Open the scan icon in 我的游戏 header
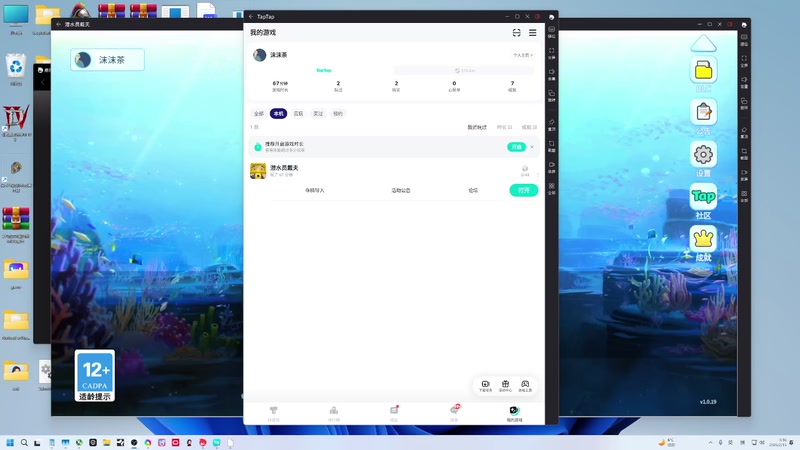This screenshot has height=450, width=800. click(516, 33)
